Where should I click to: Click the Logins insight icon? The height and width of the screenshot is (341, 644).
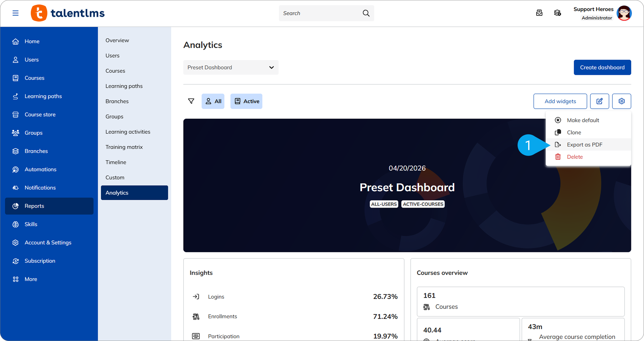pyautogui.click(x=196, y=297)
